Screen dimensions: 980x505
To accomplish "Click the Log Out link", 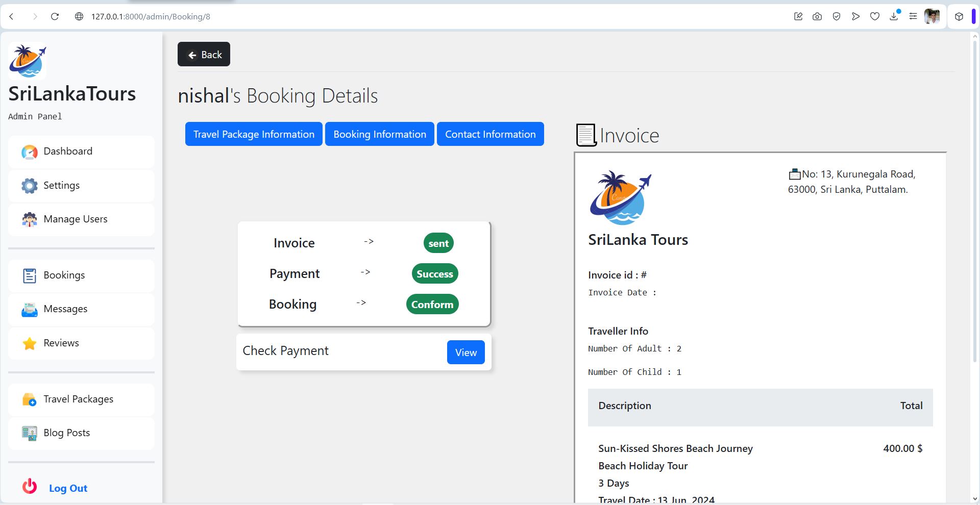I will [68, 488].
